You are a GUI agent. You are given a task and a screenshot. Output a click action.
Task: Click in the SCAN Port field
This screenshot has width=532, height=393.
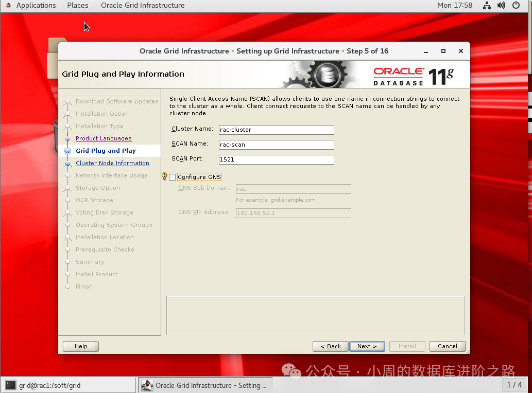277,159
